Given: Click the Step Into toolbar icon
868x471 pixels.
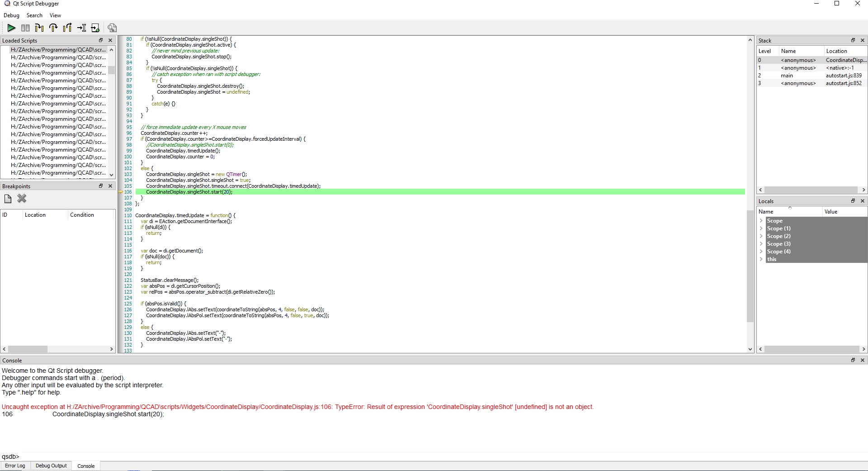Looking at the screenshot, I should (39, 28).
